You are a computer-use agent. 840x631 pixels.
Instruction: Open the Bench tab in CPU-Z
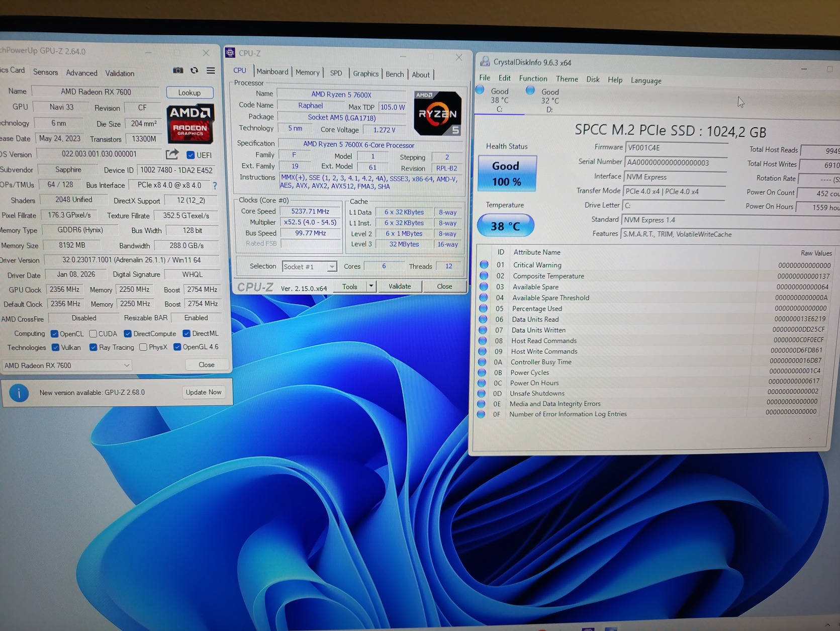click(395, 74)
